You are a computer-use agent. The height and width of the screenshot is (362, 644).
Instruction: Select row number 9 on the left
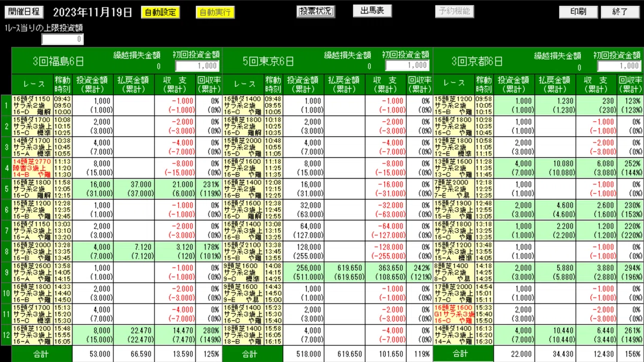click(5, 272)
